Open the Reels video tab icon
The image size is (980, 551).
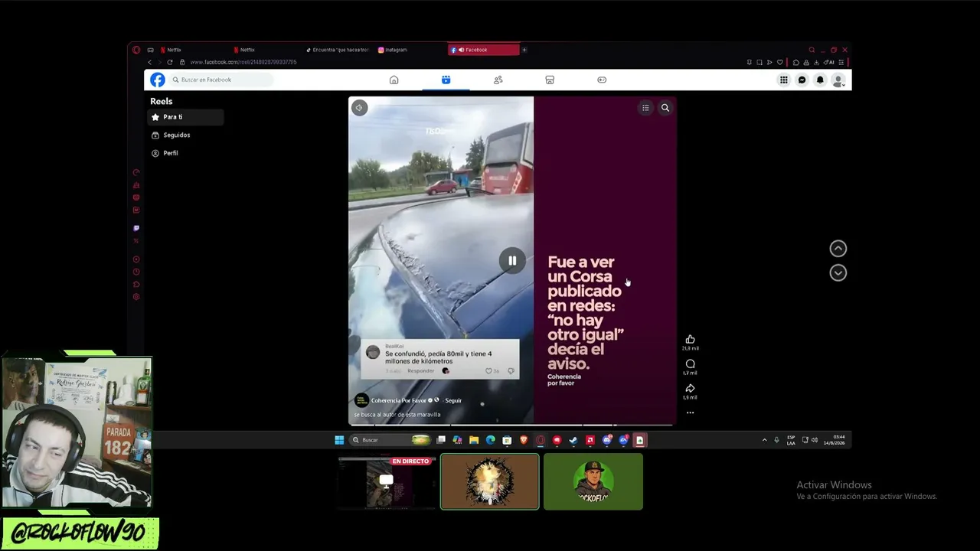pos(446,80)
